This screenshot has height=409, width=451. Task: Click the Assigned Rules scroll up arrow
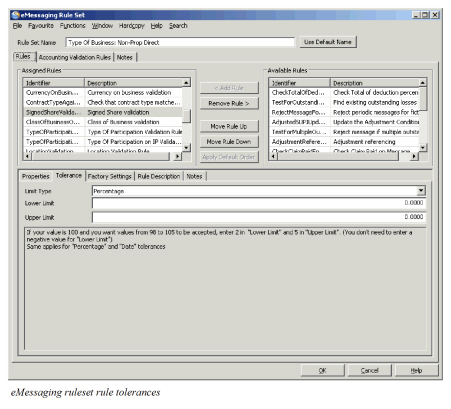click(x=187, y=83)
